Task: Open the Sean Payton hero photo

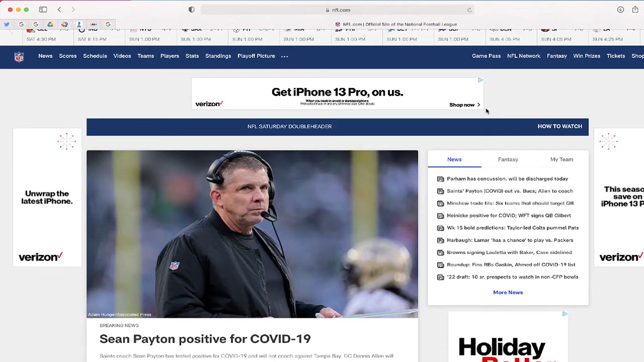Action: 252,234
